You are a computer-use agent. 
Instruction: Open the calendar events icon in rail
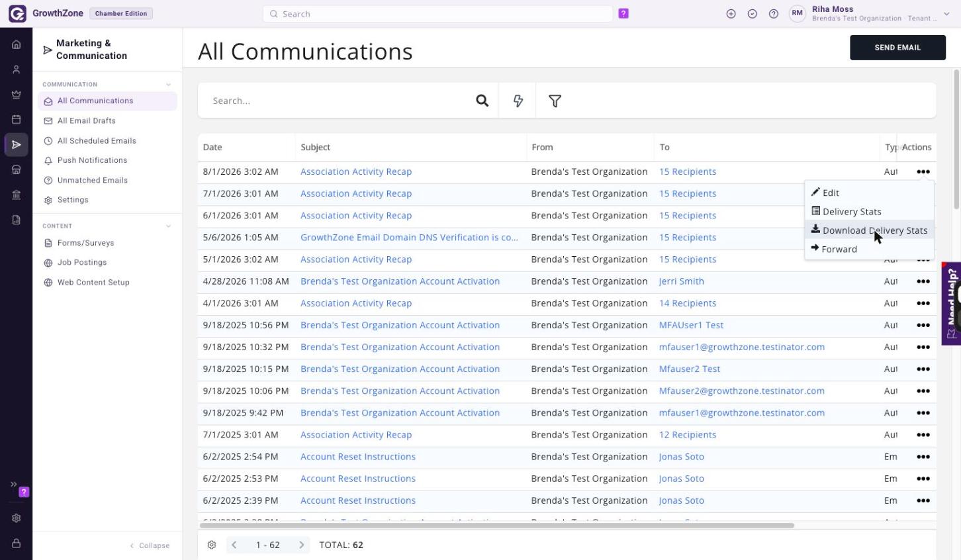[x=17, y=120]
